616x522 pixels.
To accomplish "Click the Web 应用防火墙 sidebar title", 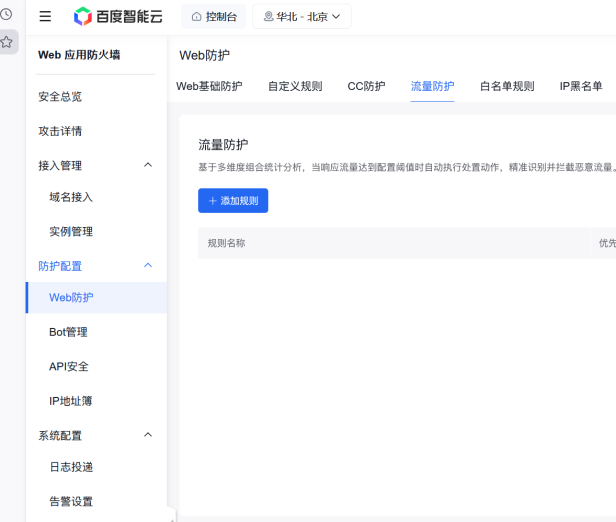I will [79, 55].
